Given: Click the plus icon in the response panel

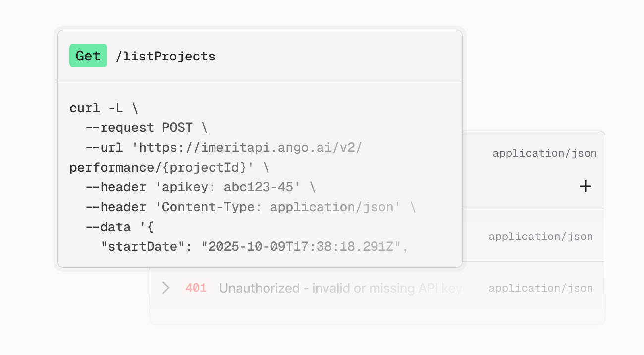Looking at the screenshot, I should (x=586, y=187).
